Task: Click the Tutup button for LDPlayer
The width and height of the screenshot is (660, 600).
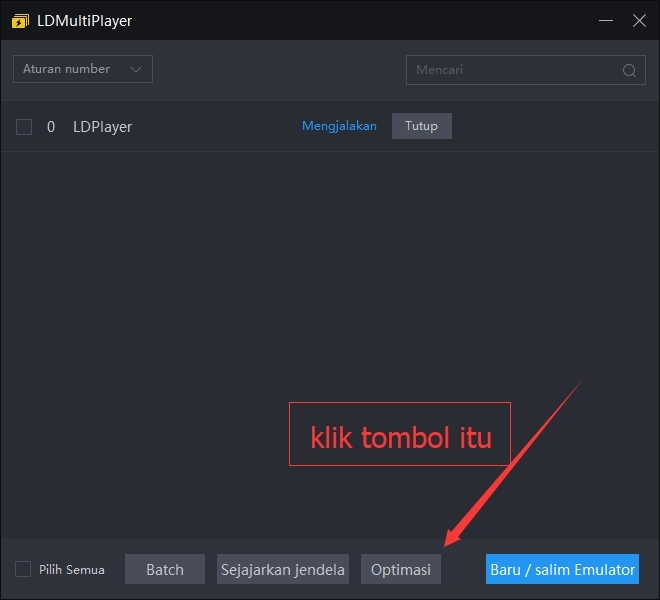Action: (422, 126)
